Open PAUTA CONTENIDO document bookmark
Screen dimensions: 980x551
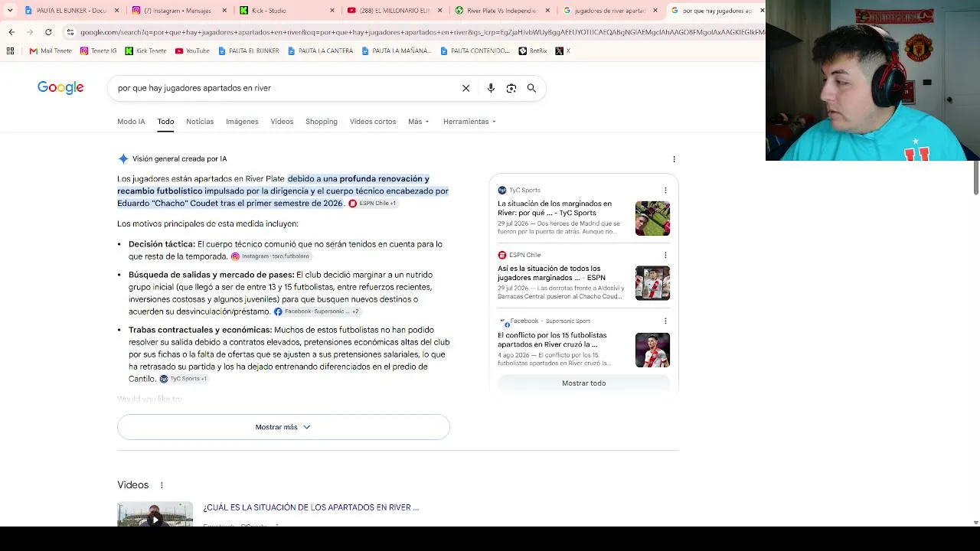coord(475,51)
